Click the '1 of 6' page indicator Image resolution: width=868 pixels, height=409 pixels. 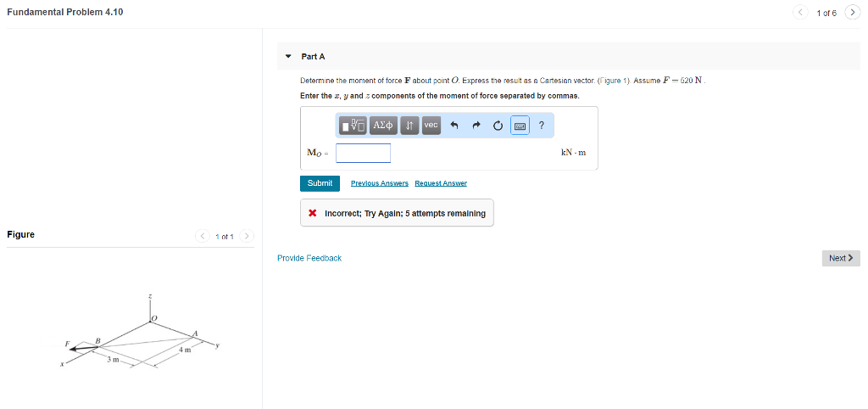[x=826, y=13]
